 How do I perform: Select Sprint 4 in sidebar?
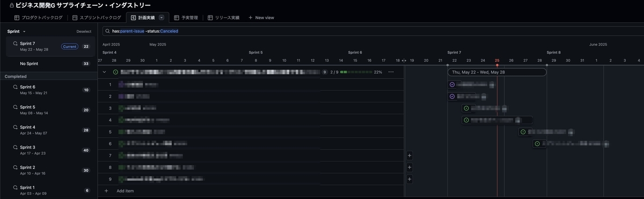(50, 130)
